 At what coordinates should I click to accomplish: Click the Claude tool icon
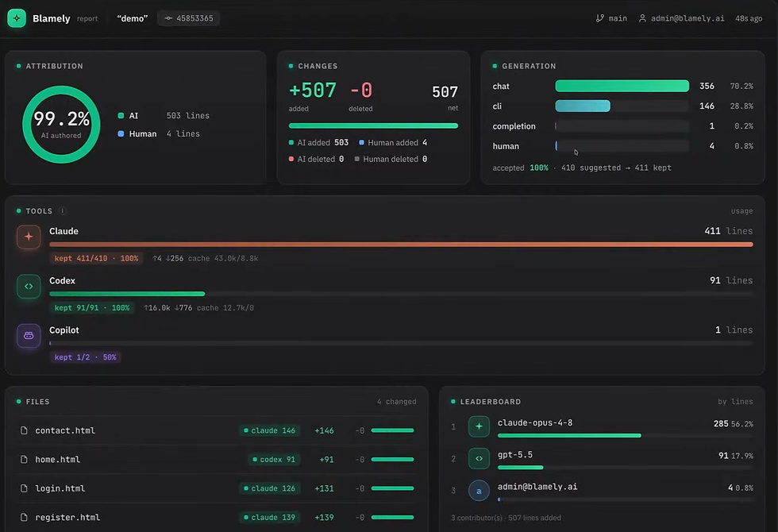[x=29, y=237]
